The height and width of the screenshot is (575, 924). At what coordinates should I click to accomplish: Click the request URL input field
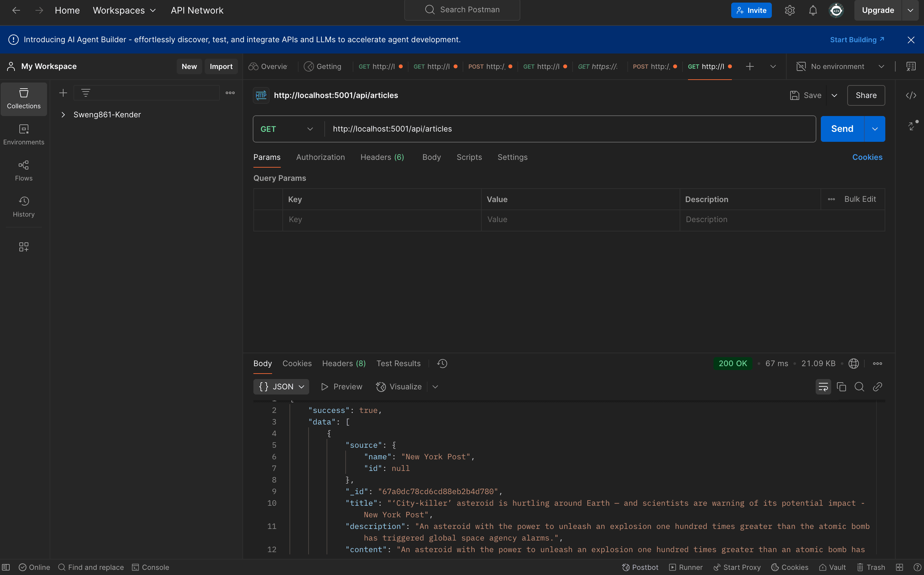570,129
